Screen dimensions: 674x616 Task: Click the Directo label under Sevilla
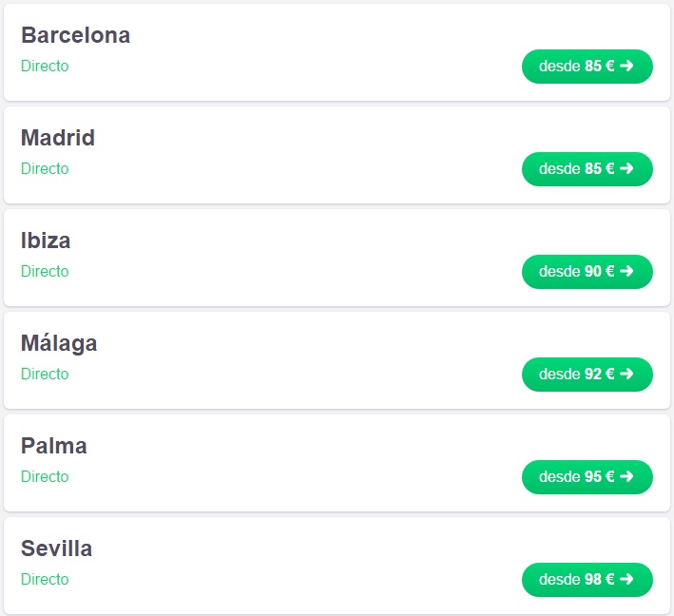click(45, 580)
